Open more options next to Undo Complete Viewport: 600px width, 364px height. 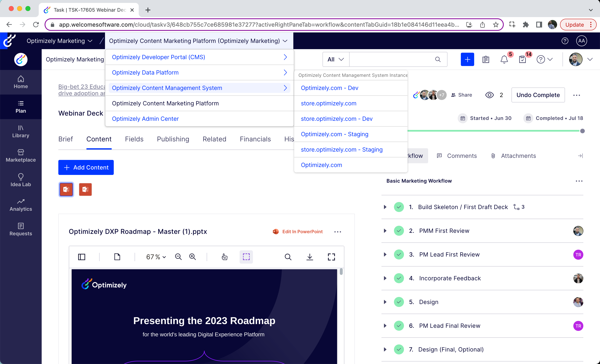coord(576,95)
